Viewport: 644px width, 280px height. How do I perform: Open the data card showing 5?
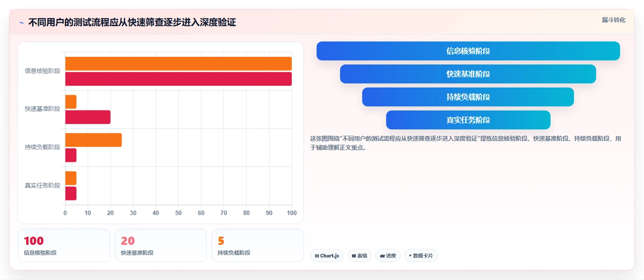click(x=257, y=245)
